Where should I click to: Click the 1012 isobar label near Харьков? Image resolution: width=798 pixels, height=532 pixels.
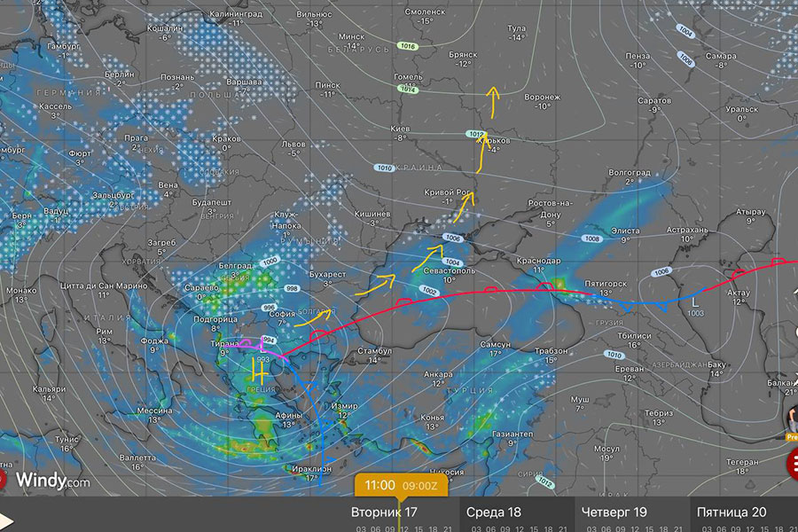click(x=475, y=134)
